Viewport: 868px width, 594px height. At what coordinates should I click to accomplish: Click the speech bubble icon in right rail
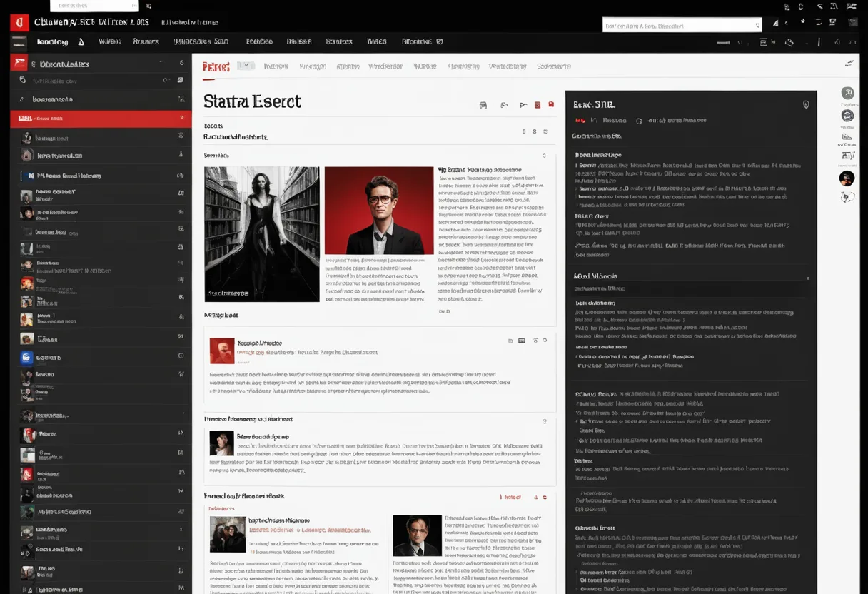click(847, 197)
